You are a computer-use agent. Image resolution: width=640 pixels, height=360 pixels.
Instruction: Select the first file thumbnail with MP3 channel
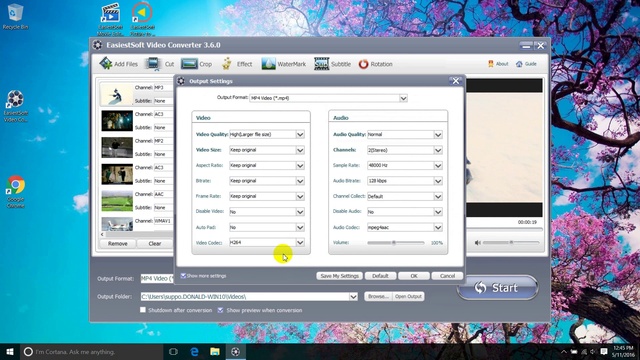pos(117,94)
